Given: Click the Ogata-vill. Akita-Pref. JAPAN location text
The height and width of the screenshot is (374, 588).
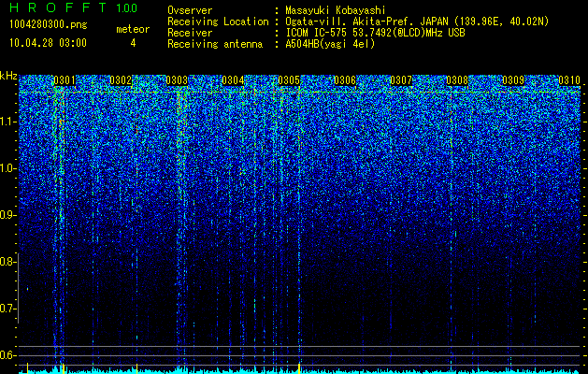Looking at the screenshot, I should 417,22.
